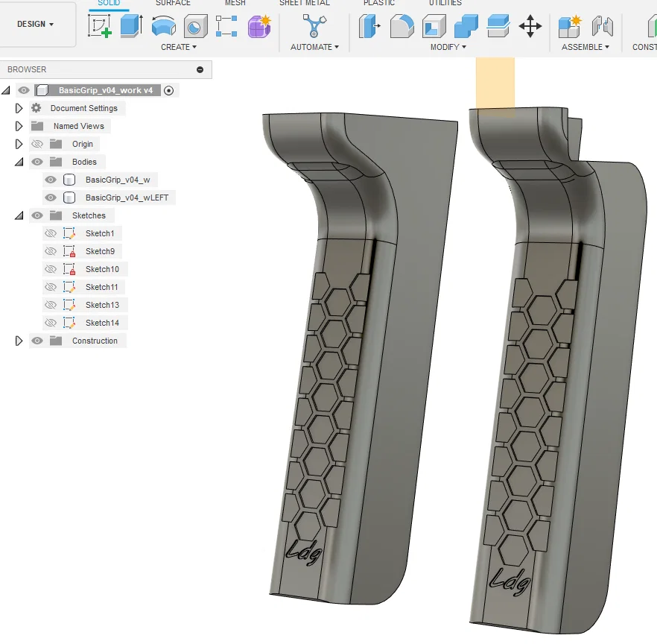Click the New Component icon in Assemble
Viewport: 657px width, 644px height.
point(571,26)
